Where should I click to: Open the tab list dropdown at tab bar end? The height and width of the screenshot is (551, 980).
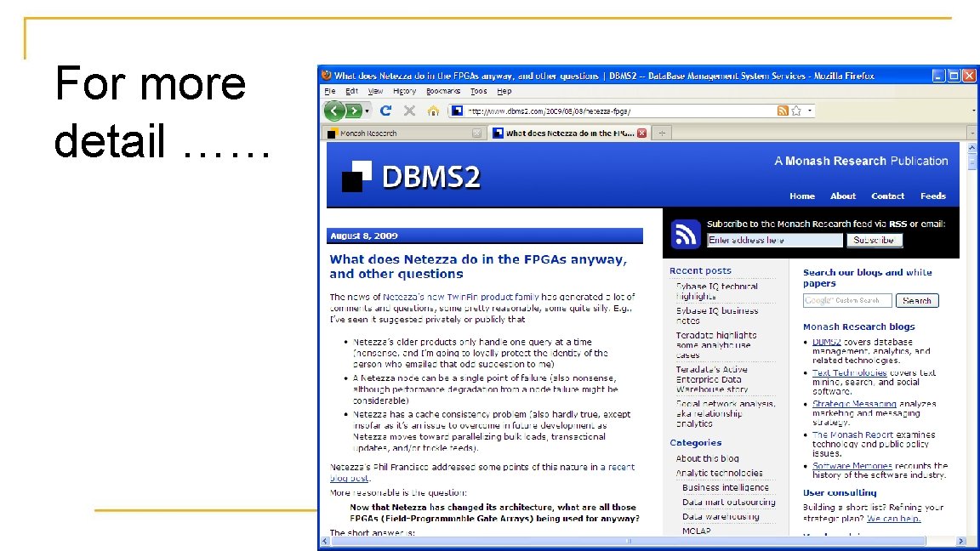[971, 133]
